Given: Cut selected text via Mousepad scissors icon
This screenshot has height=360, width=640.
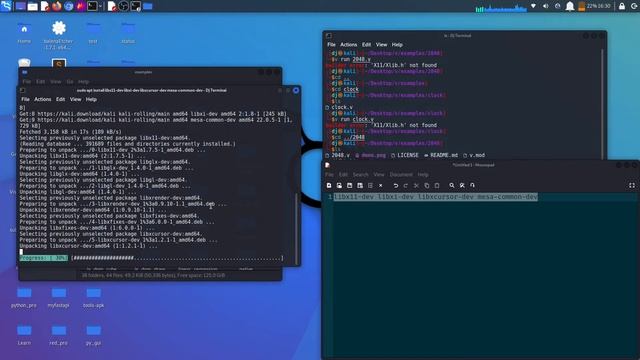Looking at the screenshot, I should [416, 185].
